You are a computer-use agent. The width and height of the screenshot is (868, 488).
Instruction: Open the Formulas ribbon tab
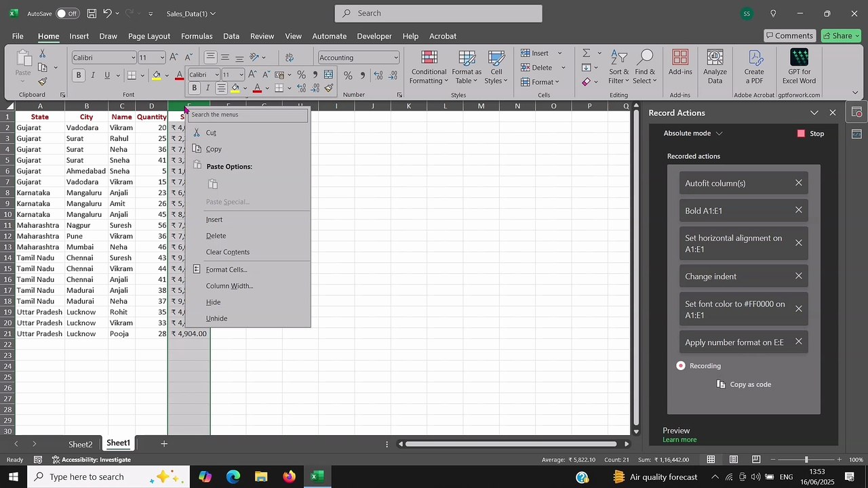(197, 36)
